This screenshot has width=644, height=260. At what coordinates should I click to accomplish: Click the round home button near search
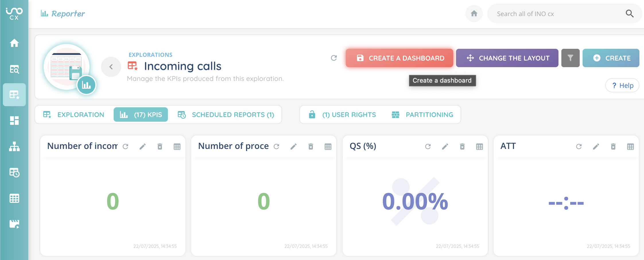tap(474, 13)
